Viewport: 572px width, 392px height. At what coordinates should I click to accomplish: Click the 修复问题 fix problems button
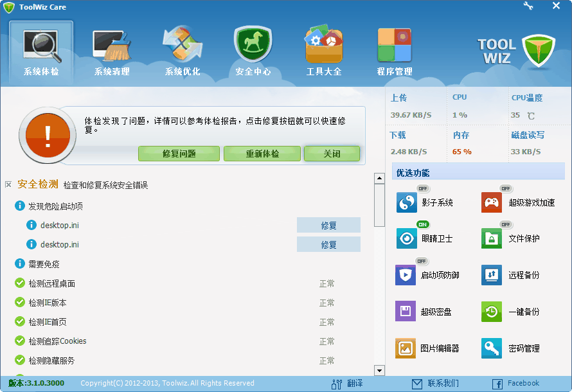coord(179,154)
